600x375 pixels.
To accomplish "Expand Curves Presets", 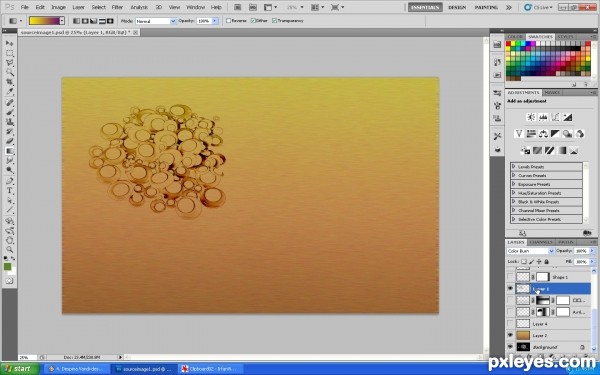I will 514,175.
